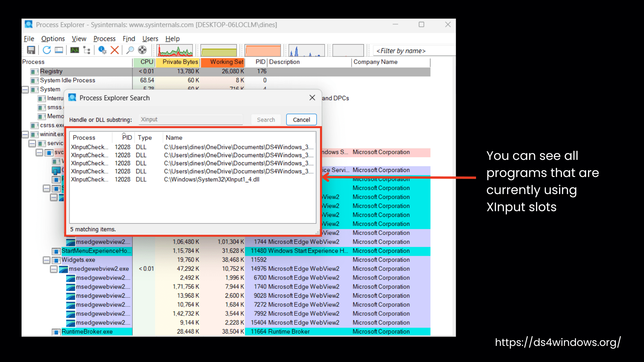This screenshot has width=644, height=362.
Task: Open the Process menu
Action: (x=104, y=39)
